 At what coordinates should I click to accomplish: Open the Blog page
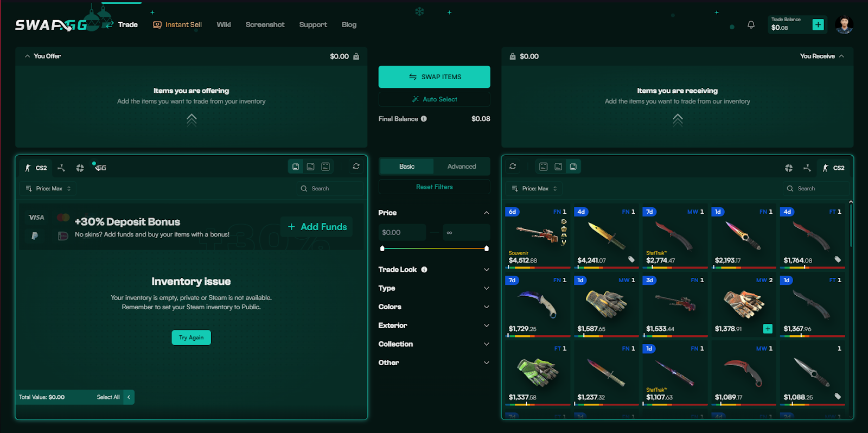(349, 24)
